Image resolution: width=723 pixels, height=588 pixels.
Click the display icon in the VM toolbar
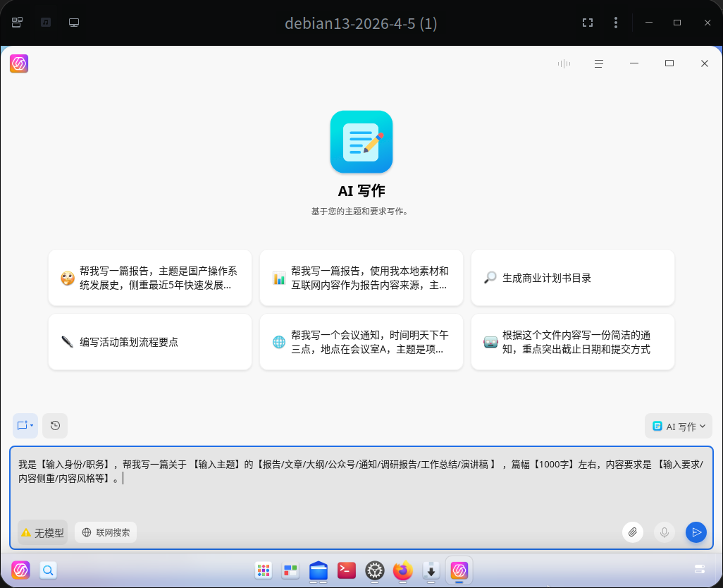click(73, 22)
